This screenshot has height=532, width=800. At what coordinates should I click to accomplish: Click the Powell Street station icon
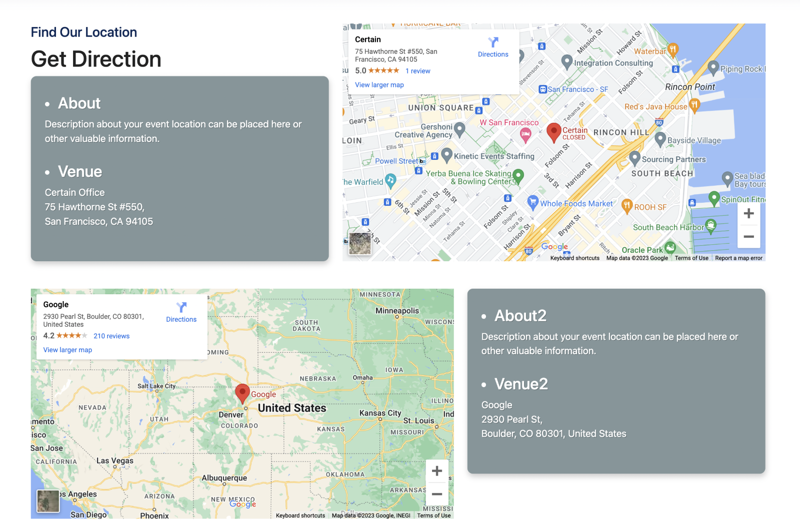tap(422, 161)
